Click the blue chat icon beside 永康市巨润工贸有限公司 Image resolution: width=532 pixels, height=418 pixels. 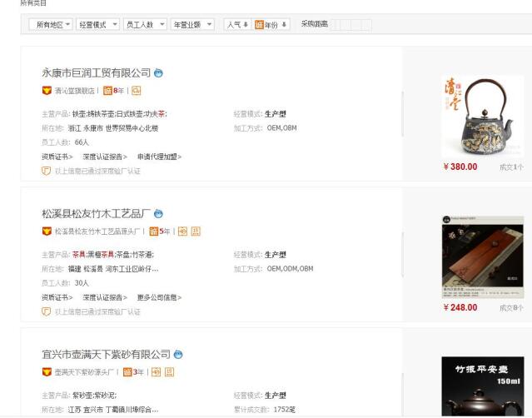(159, 73)
